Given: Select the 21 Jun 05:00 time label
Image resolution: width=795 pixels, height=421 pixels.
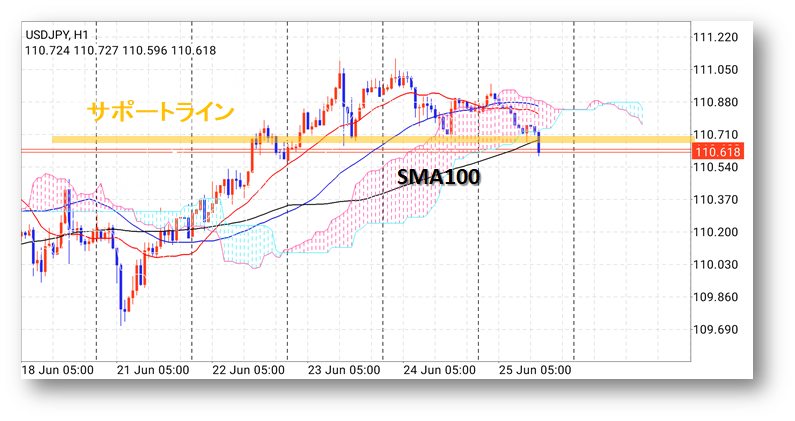Looking at the screenshot, I should point(154,370).
